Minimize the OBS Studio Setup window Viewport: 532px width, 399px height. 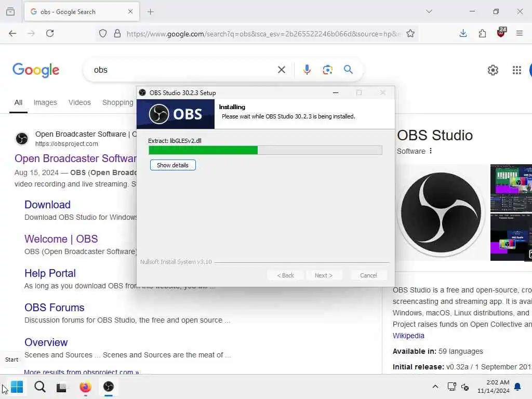pyautogui.click(x=336, y=92)
